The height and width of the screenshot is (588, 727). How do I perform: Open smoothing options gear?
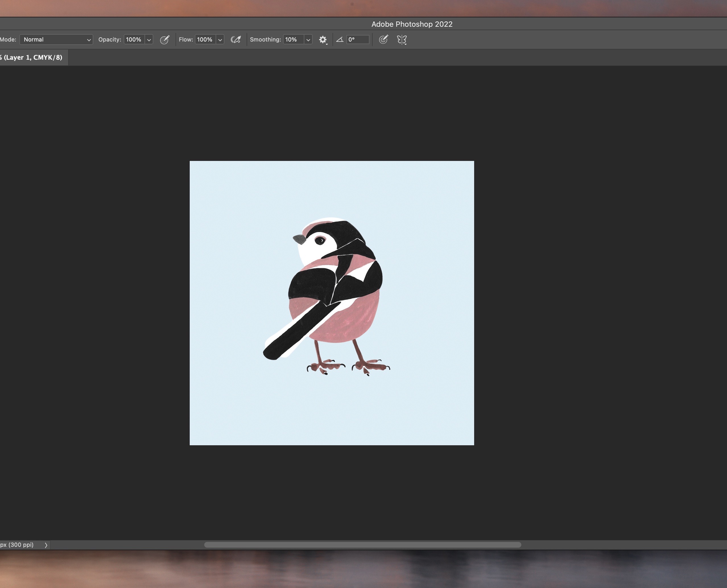pyautogui.click(x=323, y=40)
